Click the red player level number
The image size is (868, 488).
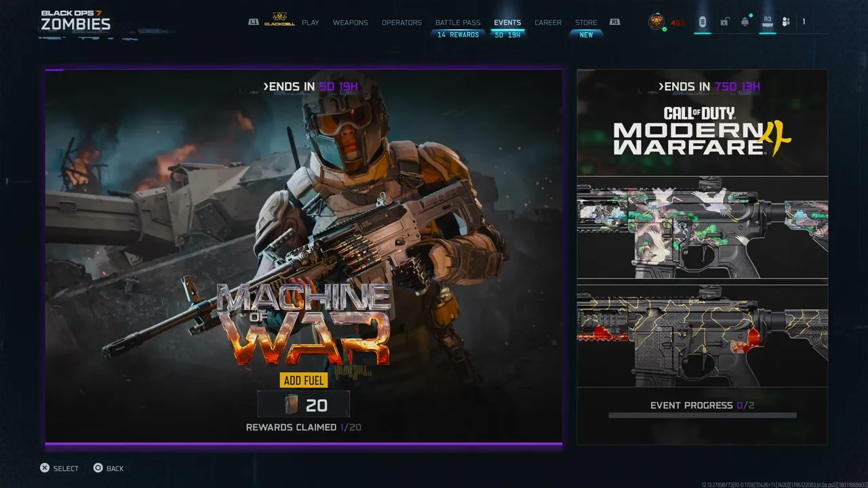coord(677,22)
